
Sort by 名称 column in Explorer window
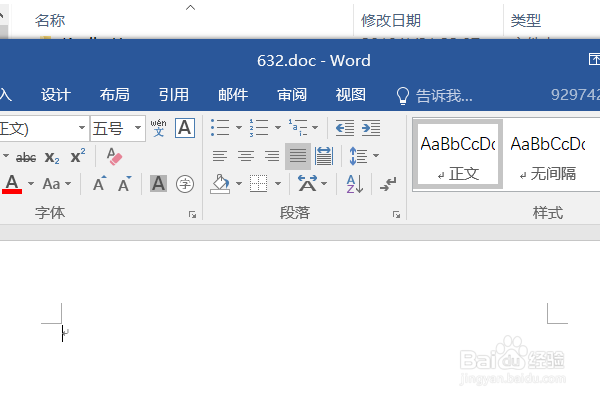pyautogui.click(x=50, y=21)
